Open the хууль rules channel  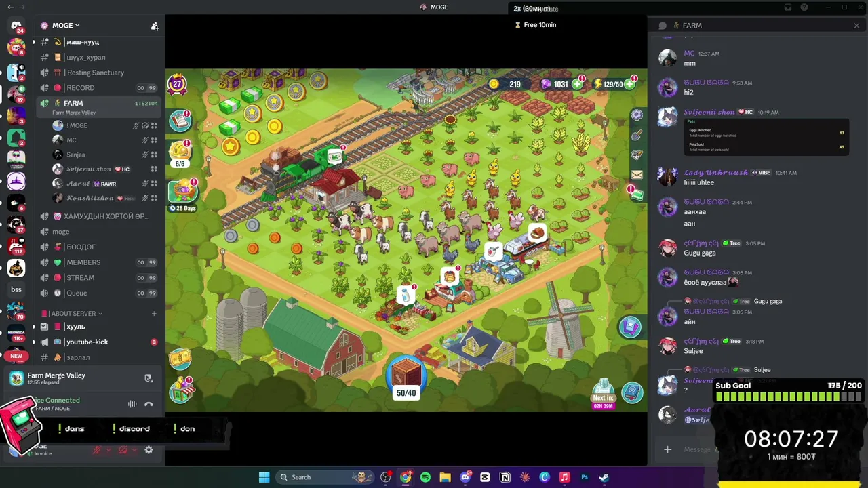pyautogui.click(x=99, y=327)
